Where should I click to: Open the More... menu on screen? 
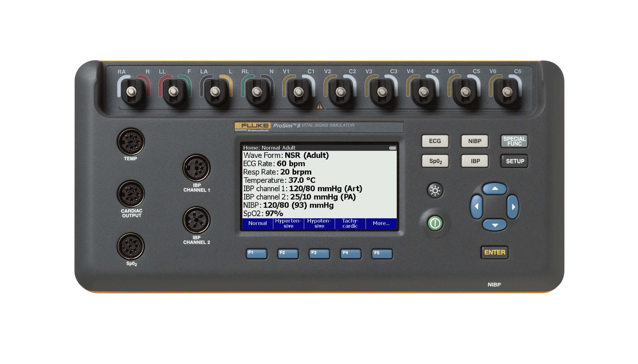pos(381,224)
